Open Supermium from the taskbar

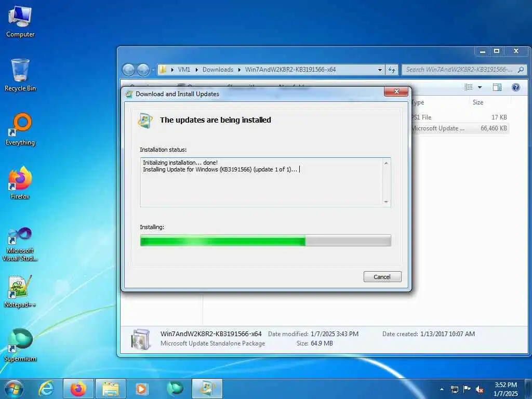[175, 389]
